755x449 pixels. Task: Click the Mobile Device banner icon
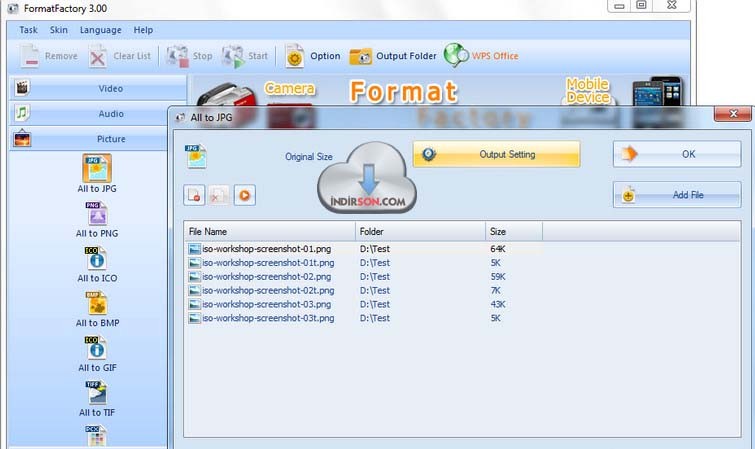[x=587, y=91]
